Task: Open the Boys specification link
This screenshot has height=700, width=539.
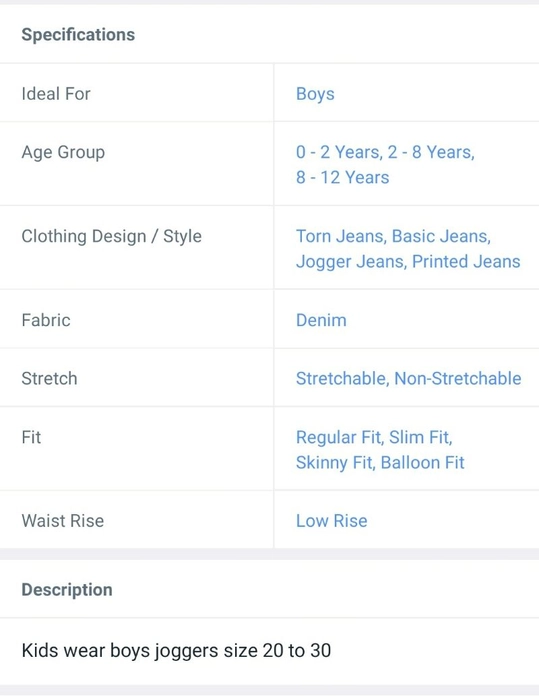Action: 315,94
